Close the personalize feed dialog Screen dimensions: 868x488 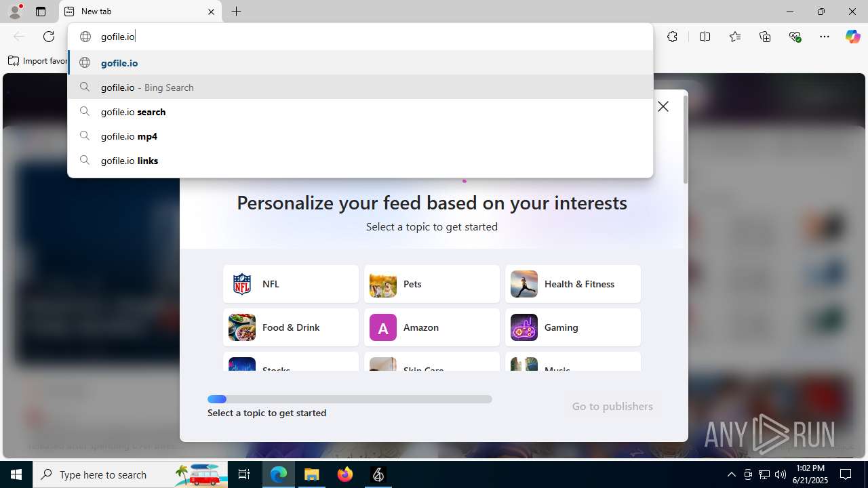pyautogui.click(x=663, y=106)
